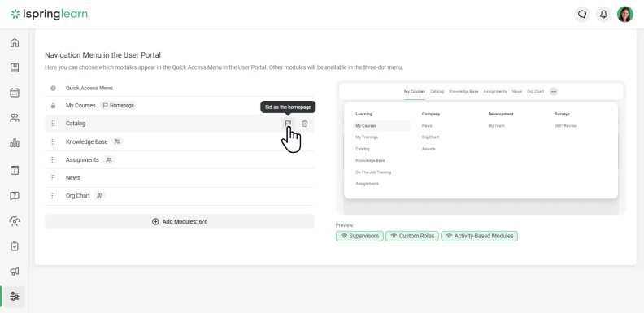Open the user avatar profile menu

624,15
